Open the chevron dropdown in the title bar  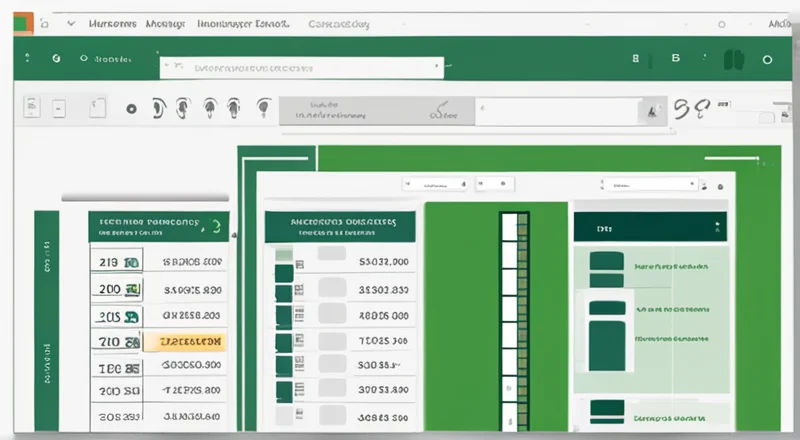pyautogui.click(x=70, y=21)
